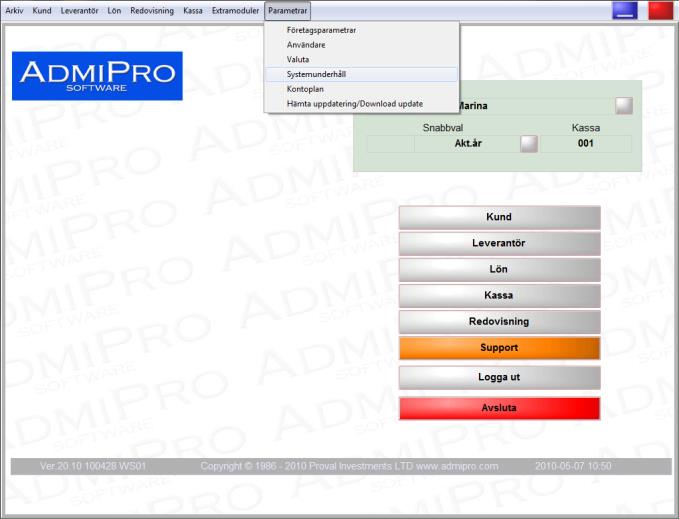Click the Logga ut button
Screen dimensions: 679x519
pos(499,377)
